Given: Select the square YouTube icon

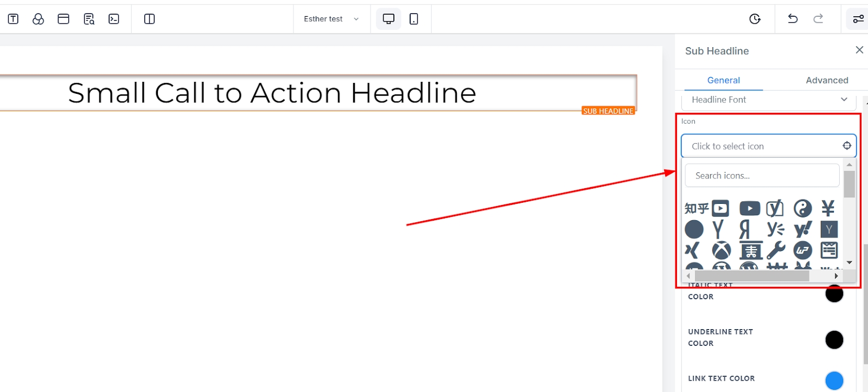Looking at the screenshot, I should tap(720, 208).
